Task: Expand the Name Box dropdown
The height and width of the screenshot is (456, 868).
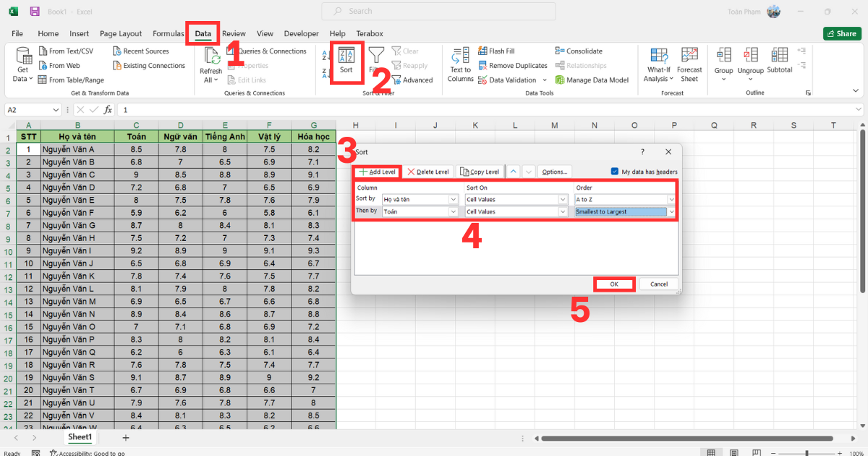Action: 56,110
